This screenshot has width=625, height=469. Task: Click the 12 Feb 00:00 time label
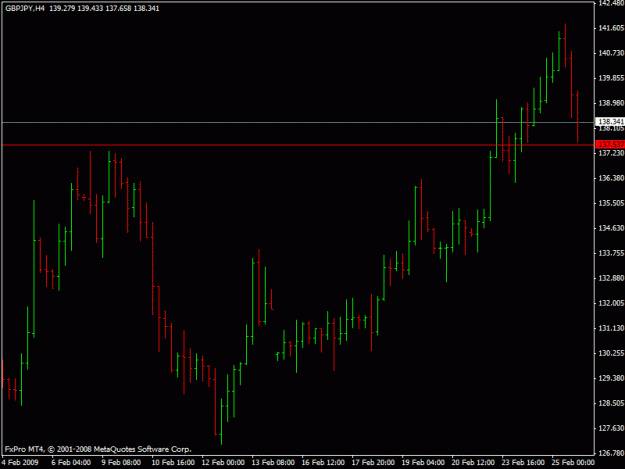(x=223, y=463)
